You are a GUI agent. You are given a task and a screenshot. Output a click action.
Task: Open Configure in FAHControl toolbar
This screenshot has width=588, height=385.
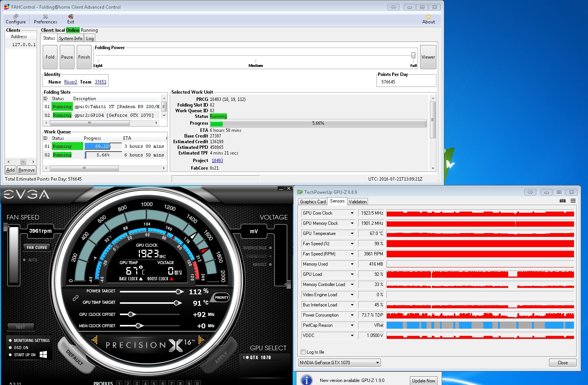pos(16,19)
